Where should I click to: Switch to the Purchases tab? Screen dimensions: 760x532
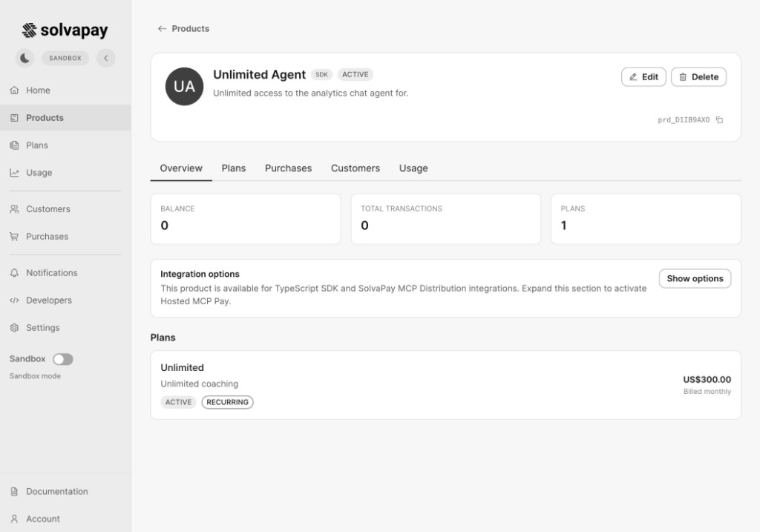coord(288,168)
